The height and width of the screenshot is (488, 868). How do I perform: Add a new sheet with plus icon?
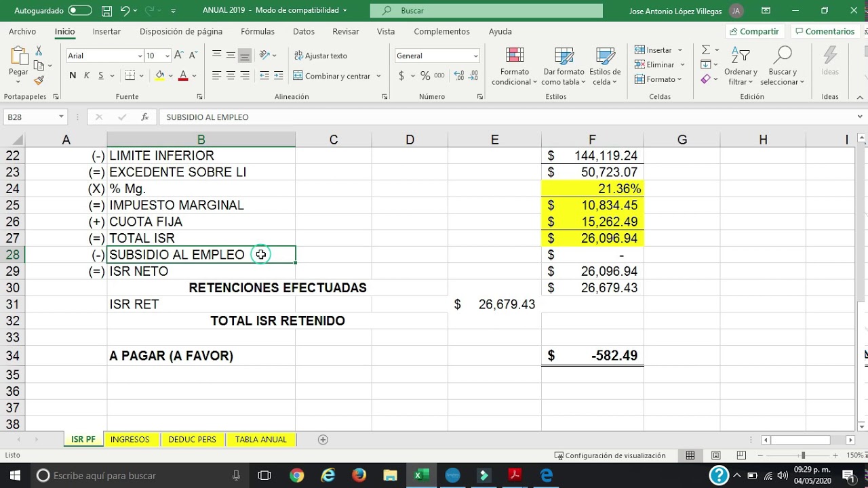323,439
